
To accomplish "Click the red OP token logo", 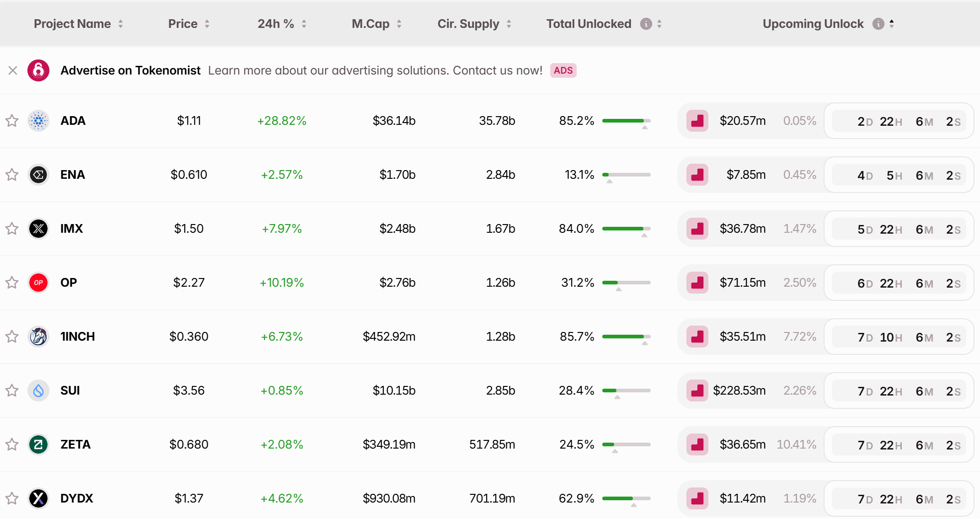I will point(38,283).
